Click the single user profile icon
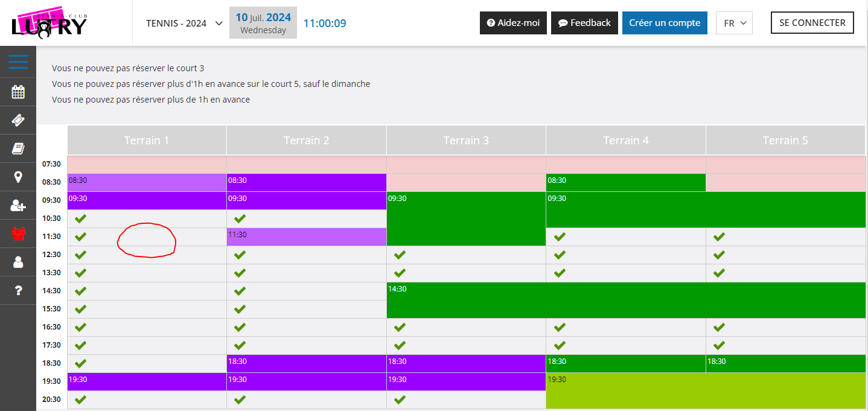868x411 pixels. click(18, 262)
